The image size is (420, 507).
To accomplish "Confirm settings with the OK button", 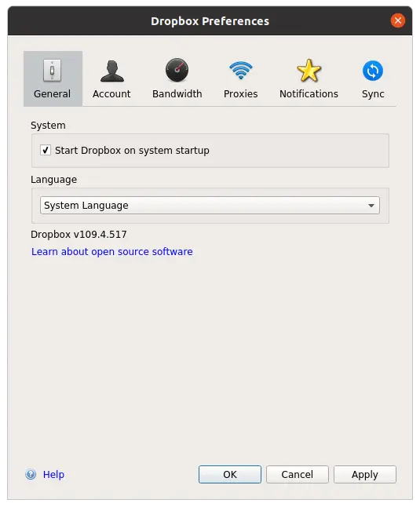I will coord(230,474).
